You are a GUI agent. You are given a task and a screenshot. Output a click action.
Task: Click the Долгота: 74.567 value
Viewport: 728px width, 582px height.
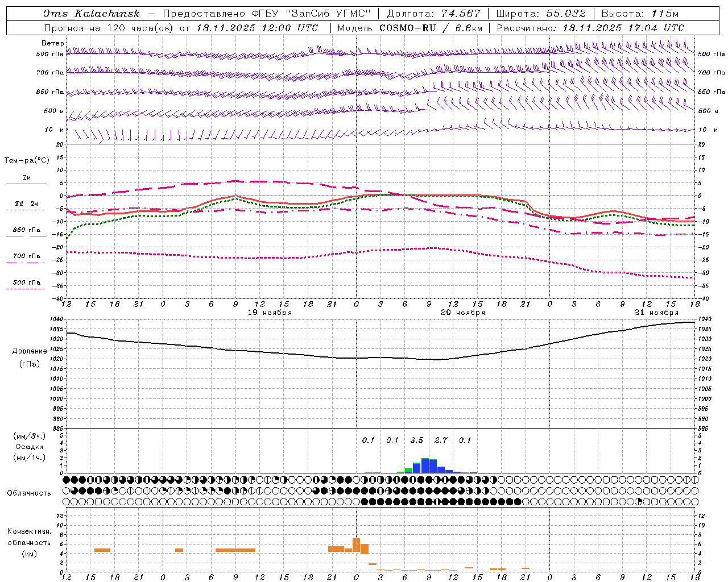click(x=434, y=14)
